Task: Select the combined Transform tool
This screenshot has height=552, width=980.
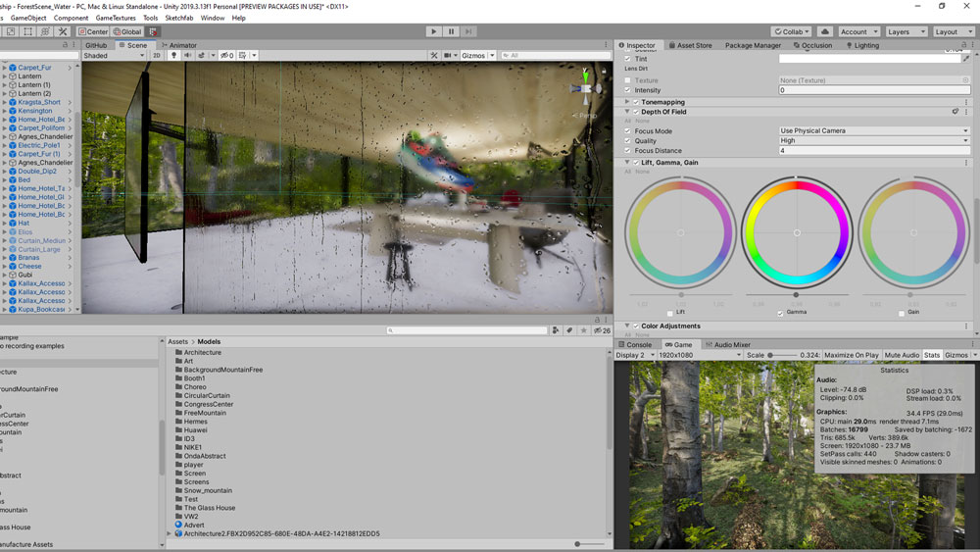Action: tap(45, 31)
